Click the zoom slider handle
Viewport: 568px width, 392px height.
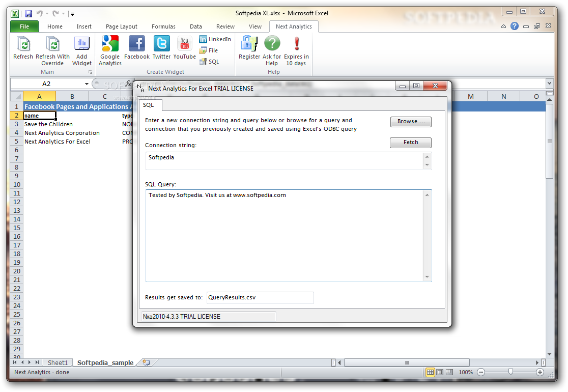510,372
